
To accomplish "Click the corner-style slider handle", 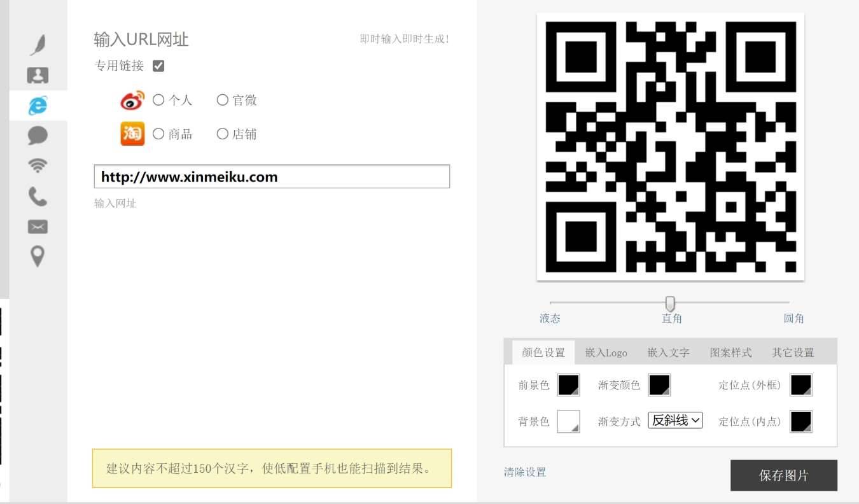I will (x=670, y=304).
